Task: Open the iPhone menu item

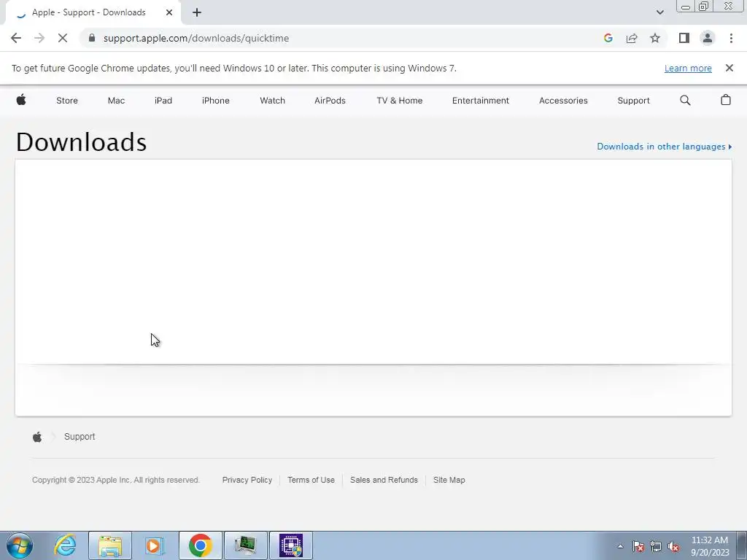Action: [x=215, y=101]
